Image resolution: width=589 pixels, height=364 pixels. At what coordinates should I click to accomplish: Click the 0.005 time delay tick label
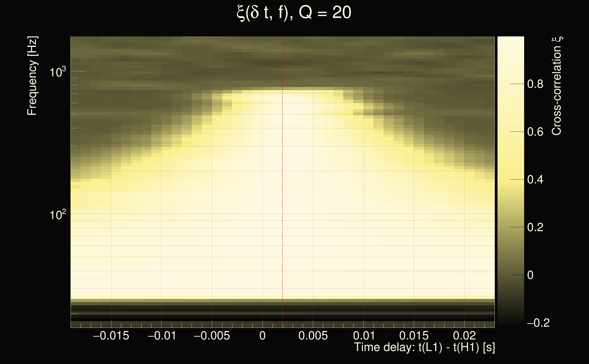point(313,336)
